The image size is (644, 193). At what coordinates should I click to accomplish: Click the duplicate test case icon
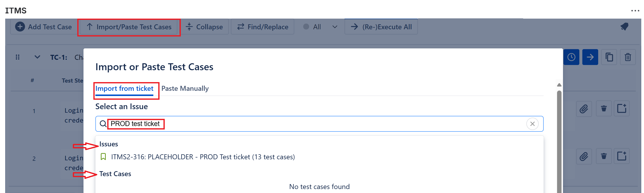[609, 57]
